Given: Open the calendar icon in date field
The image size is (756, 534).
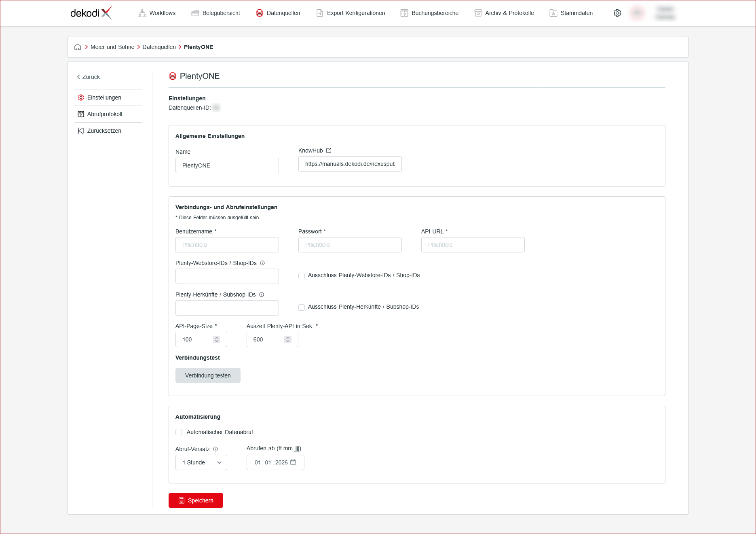Looking at the screenshot, I should (293, 462).
